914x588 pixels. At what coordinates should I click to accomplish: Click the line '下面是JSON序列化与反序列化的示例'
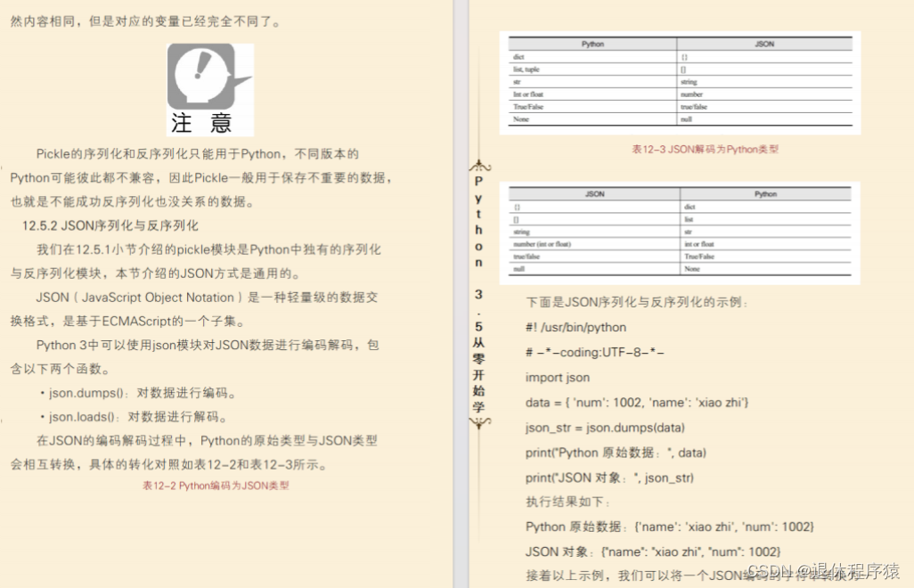(637, 302)
